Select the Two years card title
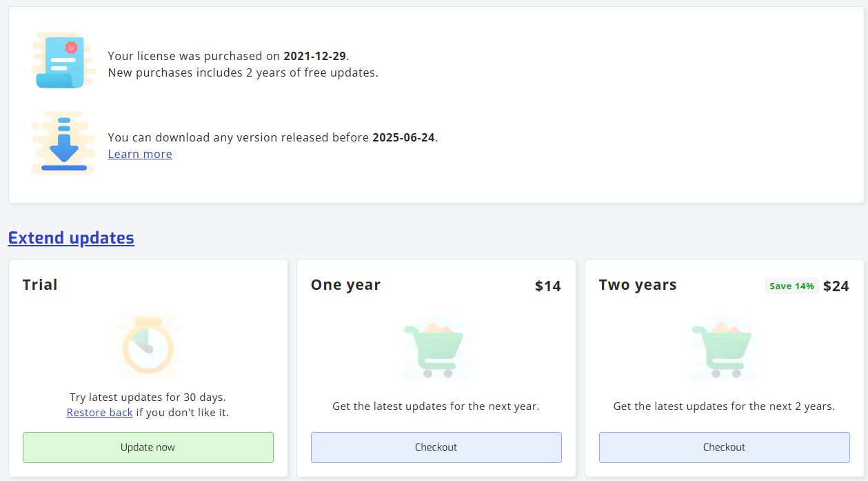 tap(638, 285)
